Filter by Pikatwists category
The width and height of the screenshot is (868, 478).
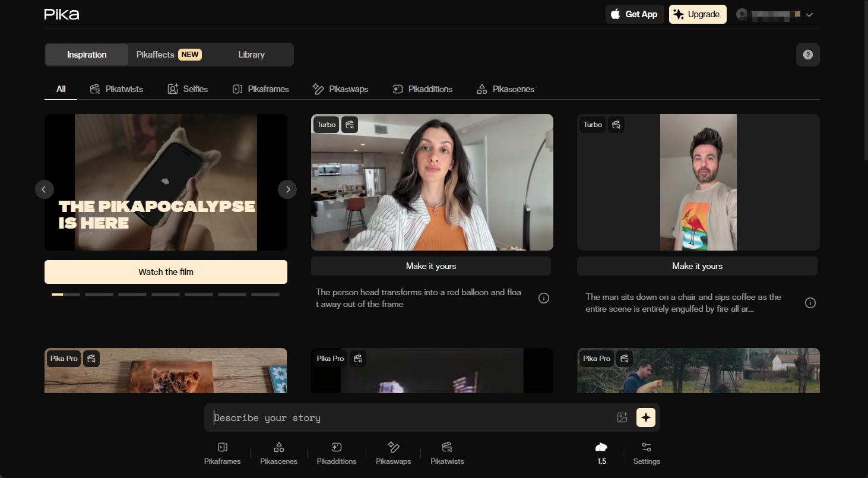click(116, 89)
